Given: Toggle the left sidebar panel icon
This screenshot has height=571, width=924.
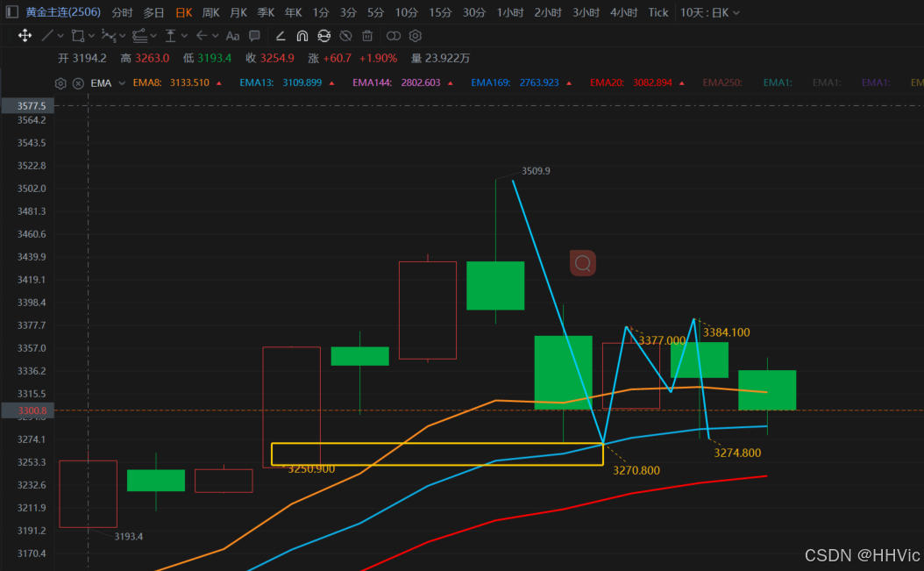Looking at the screenshot, I should point(11,11).
